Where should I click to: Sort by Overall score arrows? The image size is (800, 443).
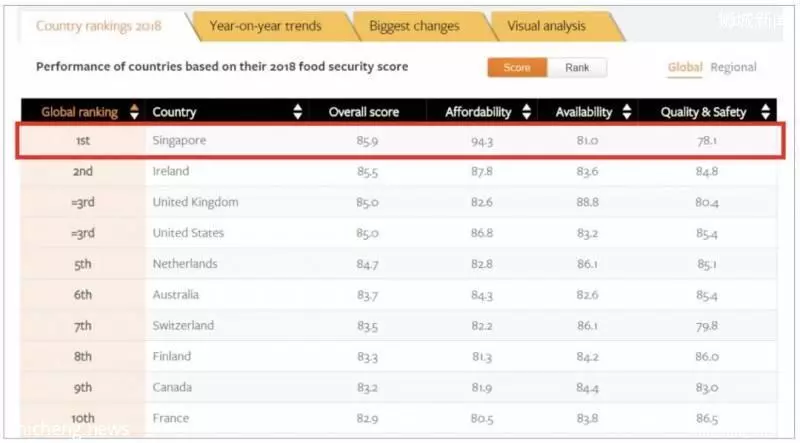point(412,112)
